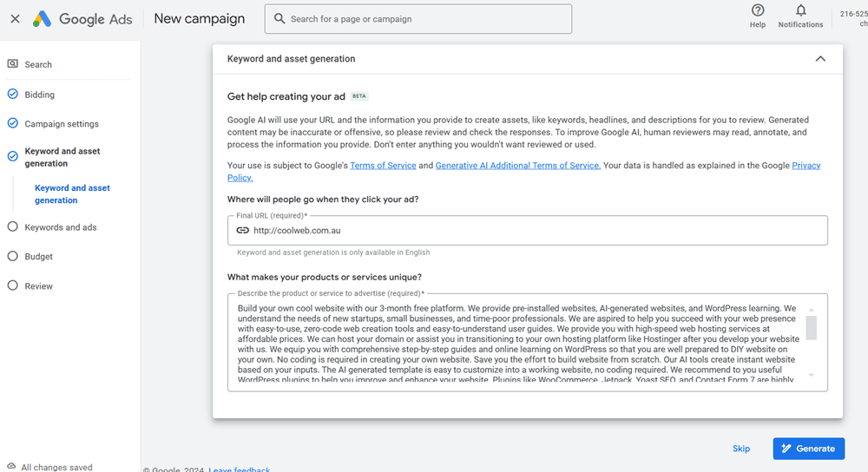Click the checkmark beside Campaign settings
Viewport: 868px width, 472px height.
point(12,124)
